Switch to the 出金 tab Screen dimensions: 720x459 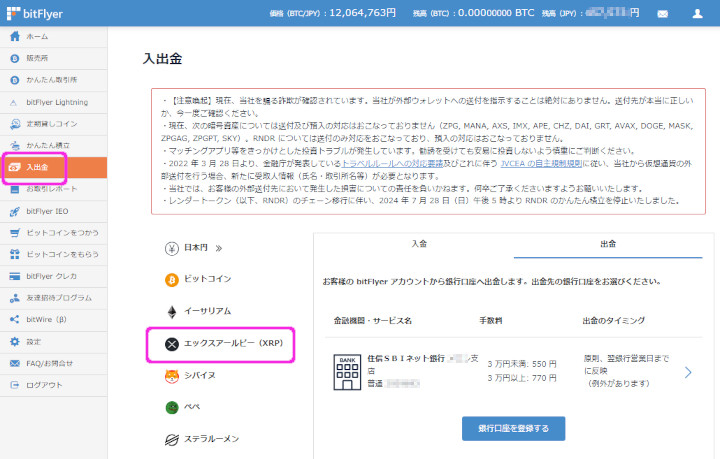[608, 244]
